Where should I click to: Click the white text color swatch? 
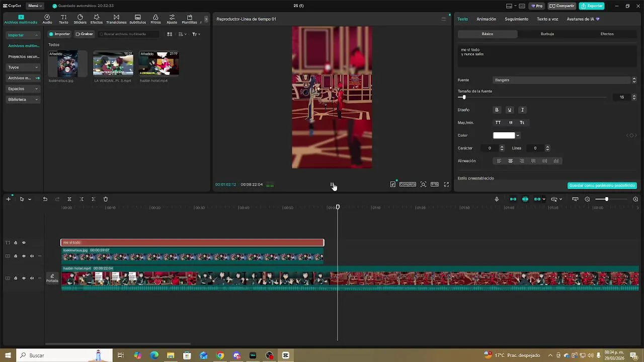point(504,135)
